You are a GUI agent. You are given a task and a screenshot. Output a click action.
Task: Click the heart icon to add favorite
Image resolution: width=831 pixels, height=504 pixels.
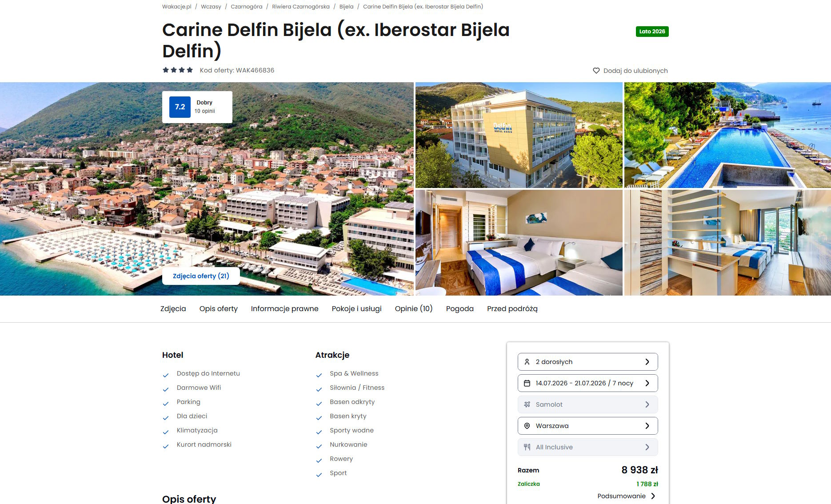click(x=596, y=71)
